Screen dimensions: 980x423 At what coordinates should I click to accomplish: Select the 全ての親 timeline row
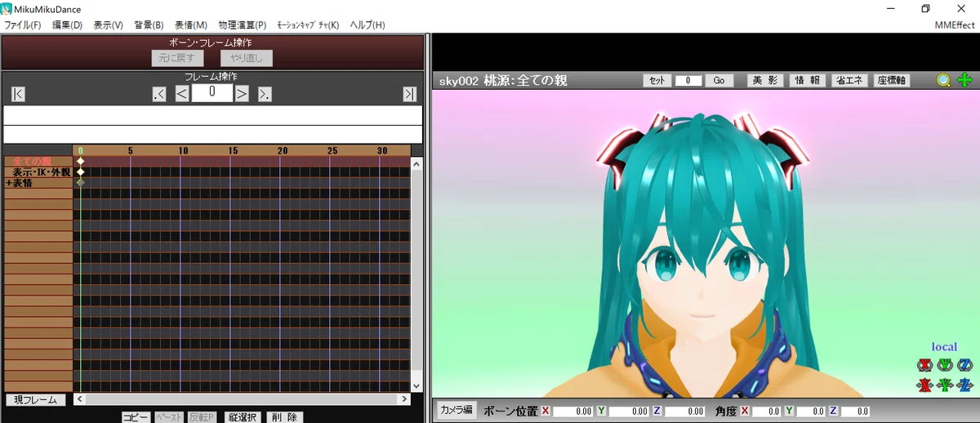click(38, 161)
